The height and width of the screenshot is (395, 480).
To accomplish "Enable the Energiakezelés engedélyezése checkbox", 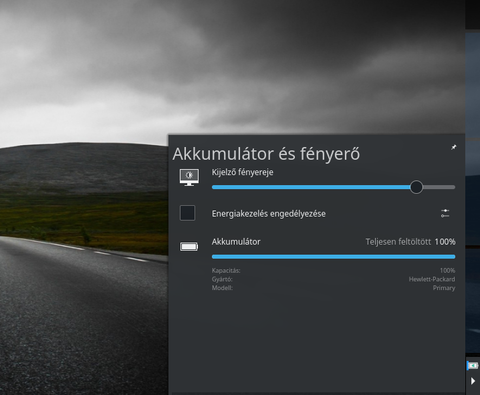I will pyautogui.click(x=187, y=213).
